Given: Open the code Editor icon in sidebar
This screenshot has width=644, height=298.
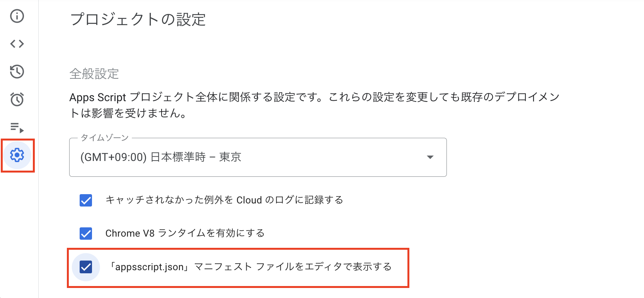Looking at the screenshot, I should [17, 44].
